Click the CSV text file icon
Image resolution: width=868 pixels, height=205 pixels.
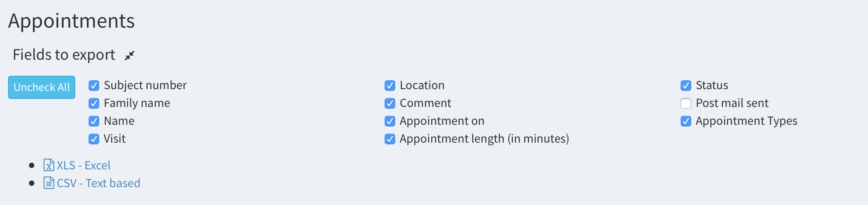point(49,183)
